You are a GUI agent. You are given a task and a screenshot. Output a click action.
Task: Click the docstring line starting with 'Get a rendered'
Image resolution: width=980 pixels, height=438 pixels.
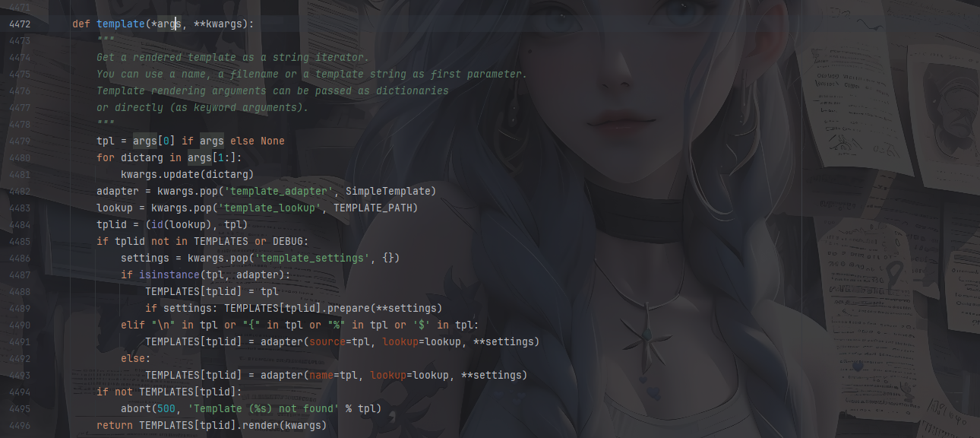click(x=232, y=58)
